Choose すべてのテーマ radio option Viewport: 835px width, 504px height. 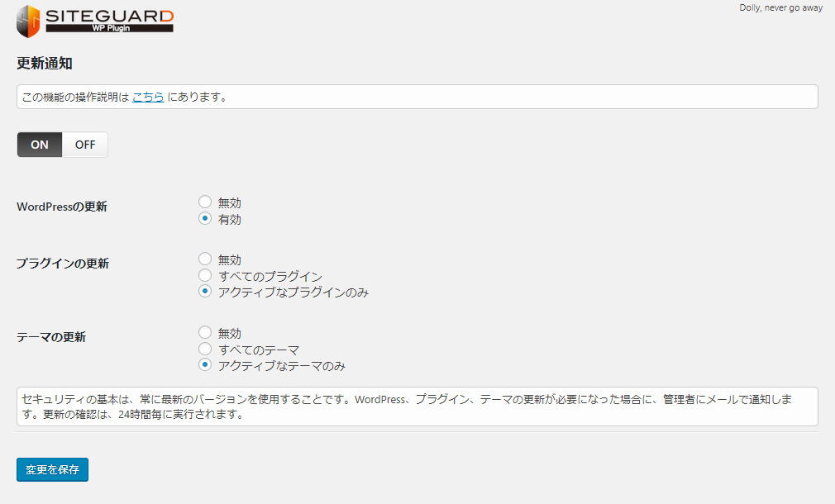pos(205,349)
